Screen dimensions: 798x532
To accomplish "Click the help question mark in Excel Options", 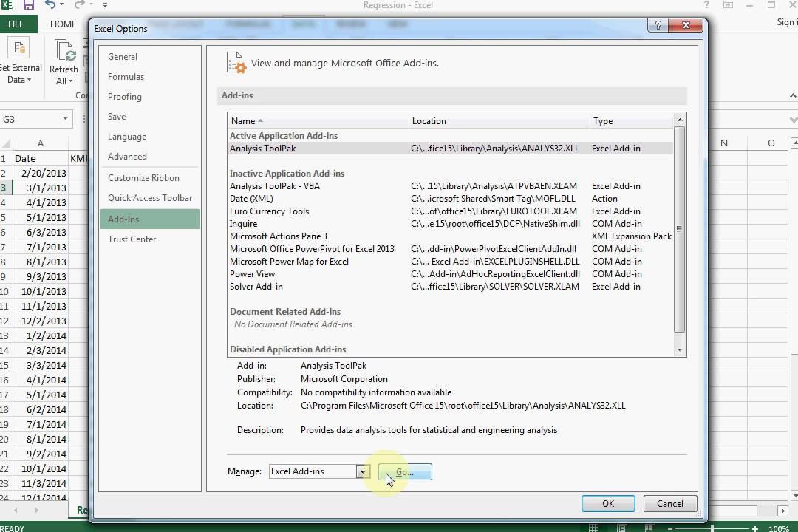I will 658,25.
